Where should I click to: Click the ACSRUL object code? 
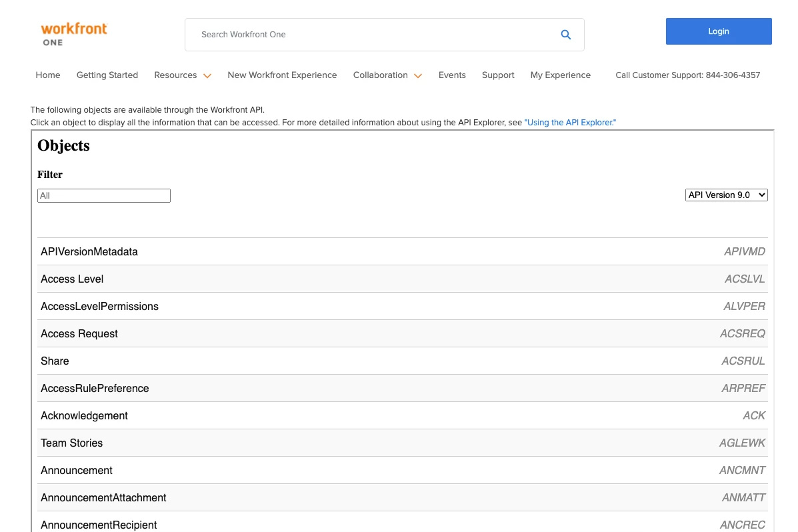pos(743,361)
